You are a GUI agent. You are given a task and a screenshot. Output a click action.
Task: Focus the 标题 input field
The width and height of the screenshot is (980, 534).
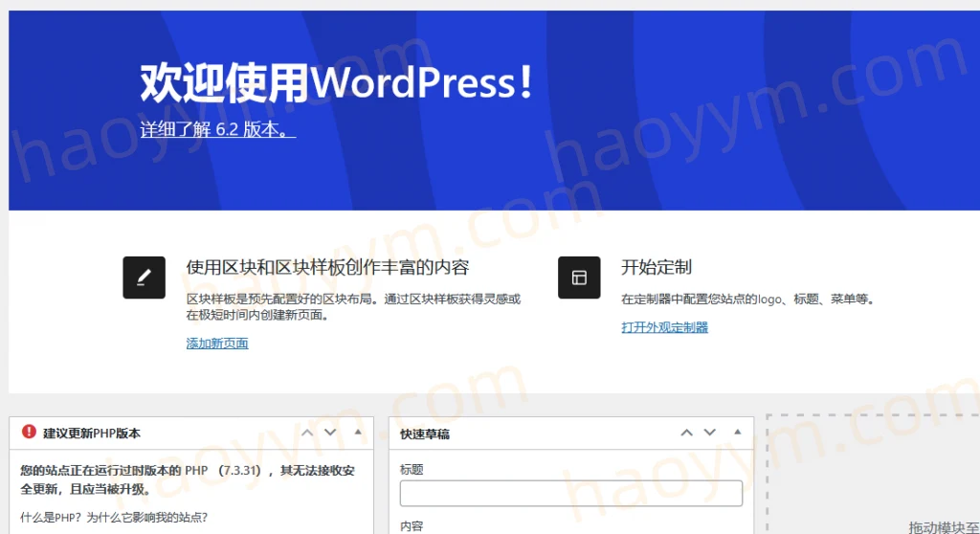570,494
